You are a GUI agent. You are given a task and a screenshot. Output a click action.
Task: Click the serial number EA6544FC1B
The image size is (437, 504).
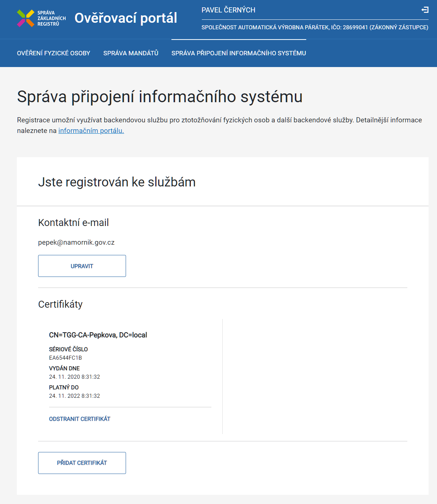(65, 358)
